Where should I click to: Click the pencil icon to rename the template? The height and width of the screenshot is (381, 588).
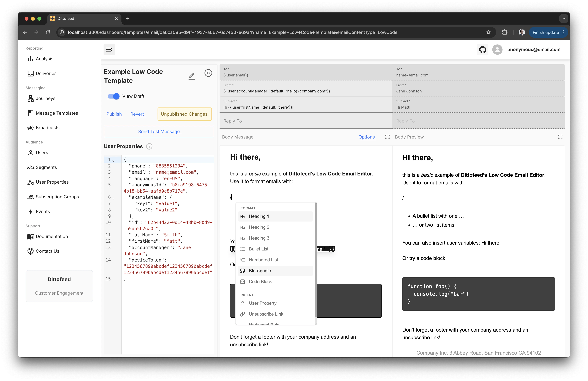pos(192,76)
